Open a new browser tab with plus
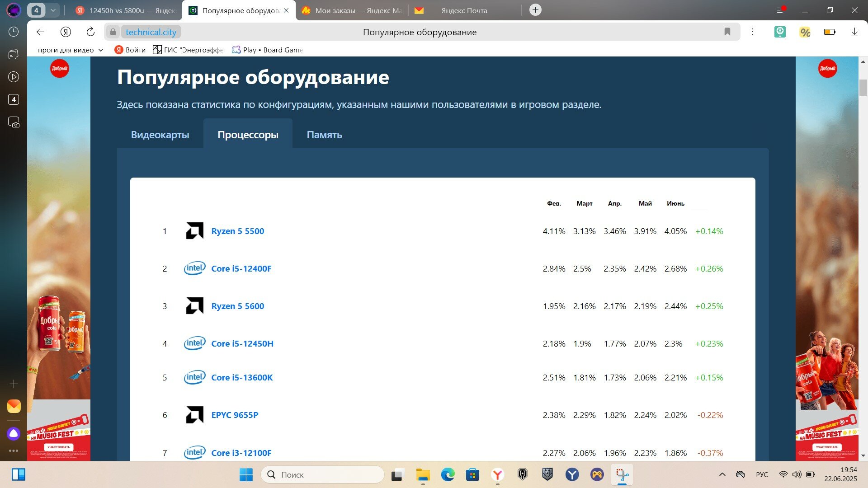Viewport: 868px width, 488px height. (535, 10)
